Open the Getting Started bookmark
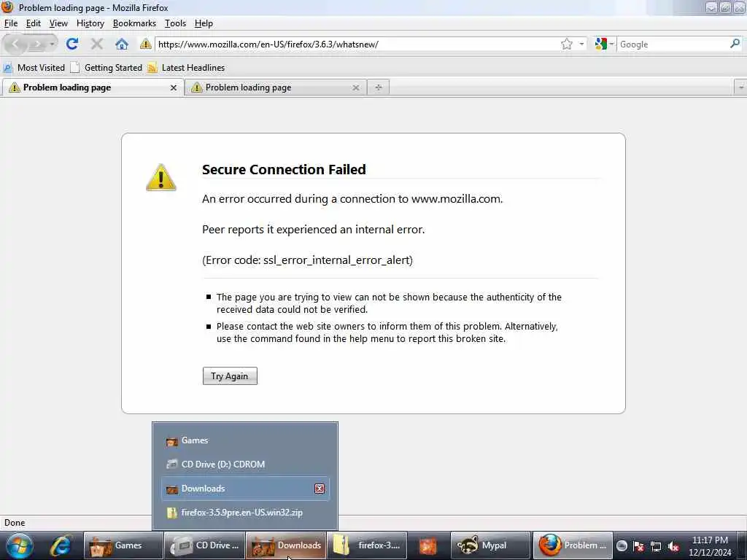The width and height of the screenshot is (747, 560). point(107,68)
